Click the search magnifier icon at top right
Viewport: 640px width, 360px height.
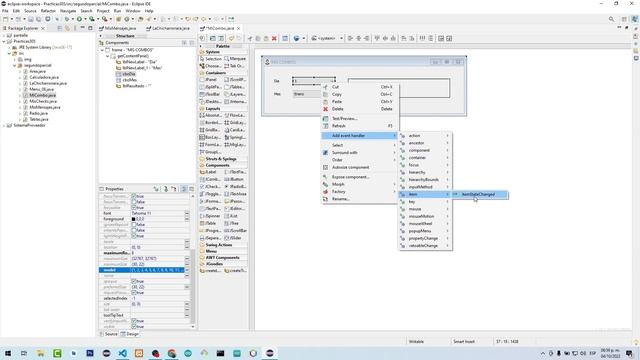tap(611, 19)
